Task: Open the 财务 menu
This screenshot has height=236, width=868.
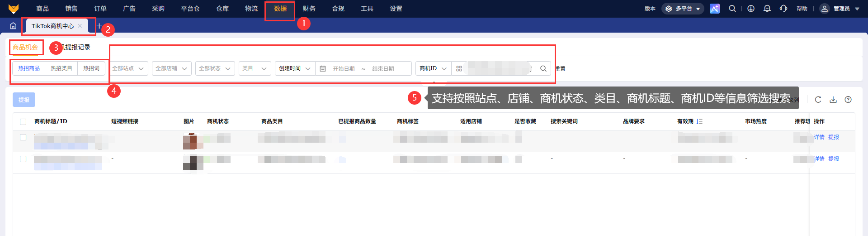Action: tap(309, 9)
